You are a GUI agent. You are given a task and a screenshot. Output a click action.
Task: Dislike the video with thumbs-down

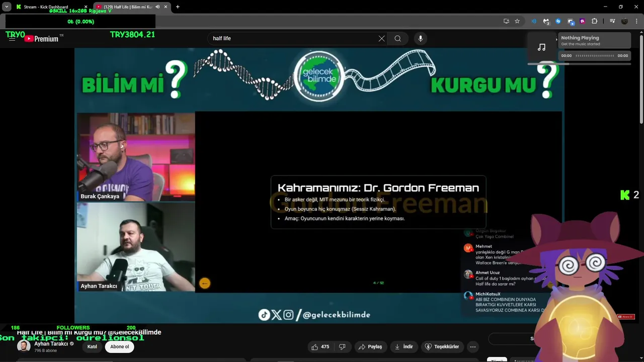pos(342,346)
